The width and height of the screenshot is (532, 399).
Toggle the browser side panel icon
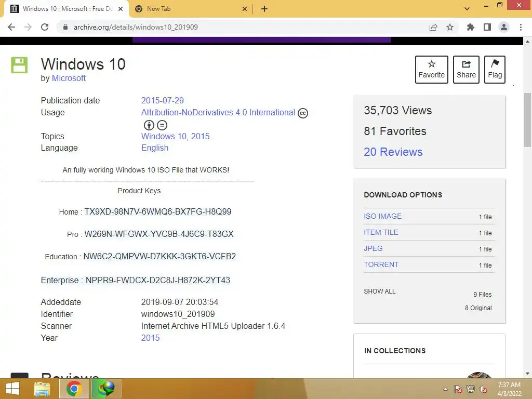pyautogui.click(x=487, y=27)
